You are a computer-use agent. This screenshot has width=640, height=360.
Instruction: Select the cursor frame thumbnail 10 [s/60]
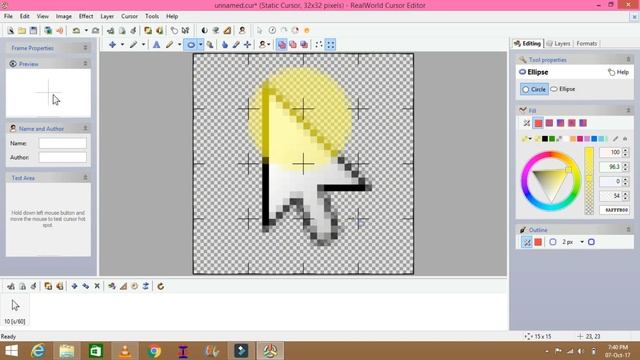coord(15,311)
